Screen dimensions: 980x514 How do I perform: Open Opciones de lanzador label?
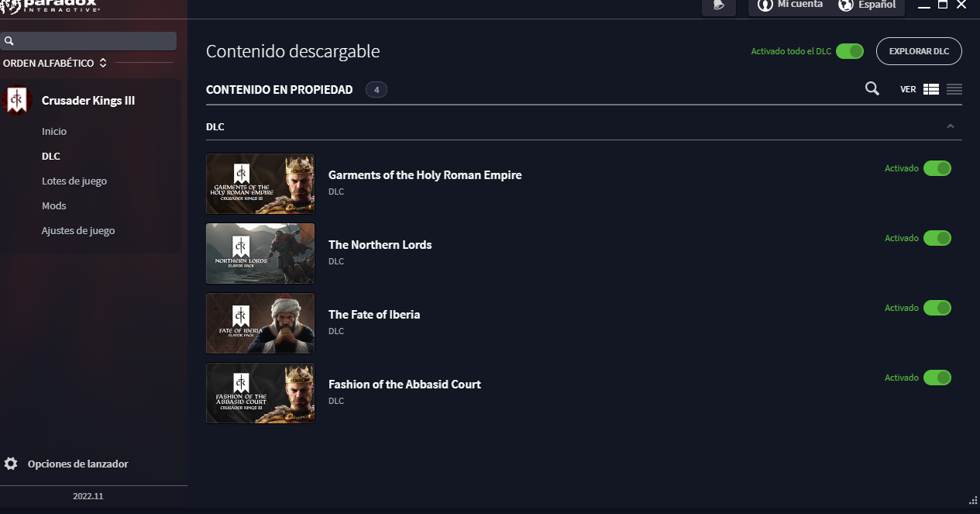tap(77, 464)
